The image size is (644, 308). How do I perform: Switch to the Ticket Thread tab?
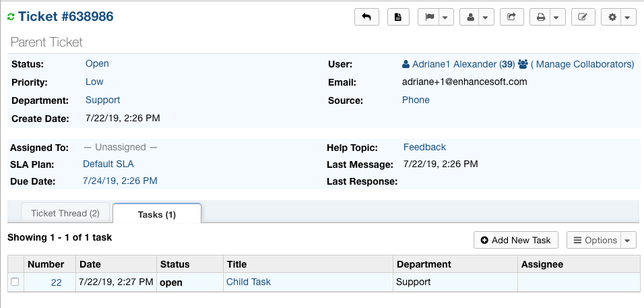click(65, 213)
